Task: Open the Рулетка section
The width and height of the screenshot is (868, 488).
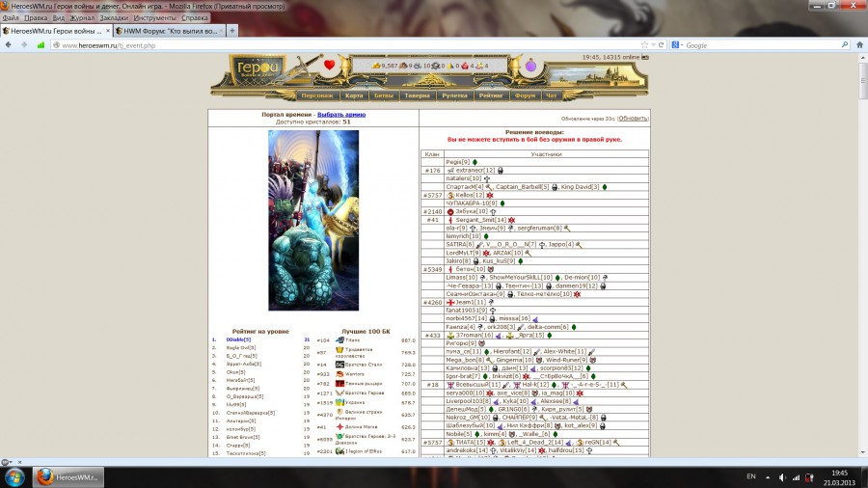Action: (x=454, y=95)
